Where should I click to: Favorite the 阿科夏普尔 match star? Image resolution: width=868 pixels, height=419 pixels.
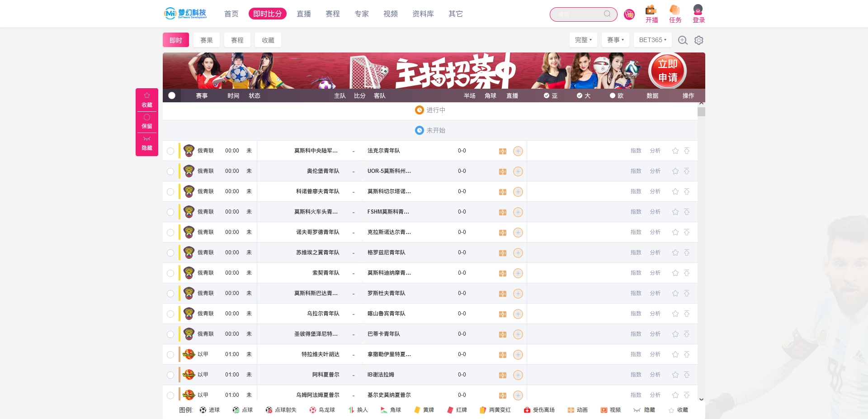[x=675, y=375]
